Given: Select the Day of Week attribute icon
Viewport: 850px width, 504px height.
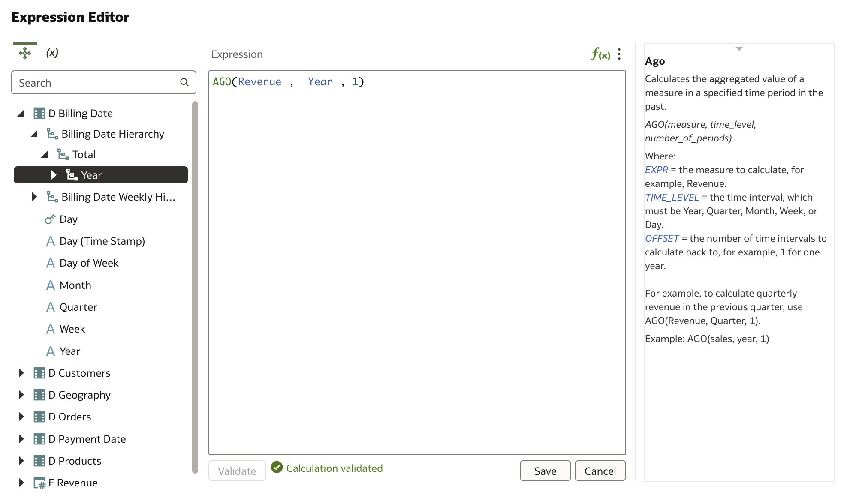Looking at the screenshot, I should (x=51, y=263).
